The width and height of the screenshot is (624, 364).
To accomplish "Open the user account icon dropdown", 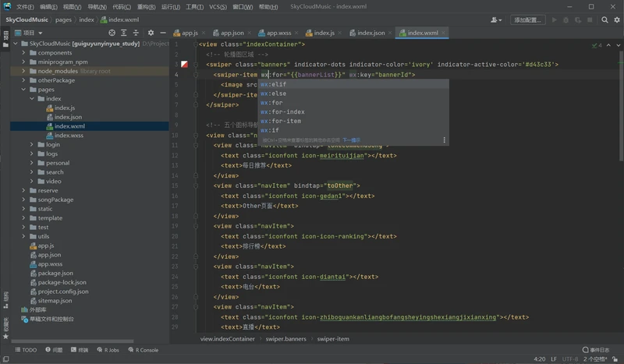I will point(496,19).
